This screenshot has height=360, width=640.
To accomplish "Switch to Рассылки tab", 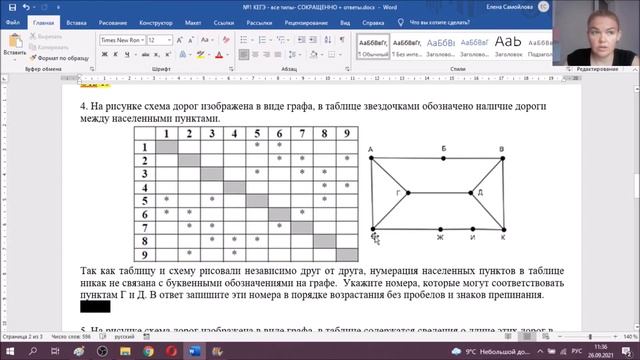I will coord(259,23).
